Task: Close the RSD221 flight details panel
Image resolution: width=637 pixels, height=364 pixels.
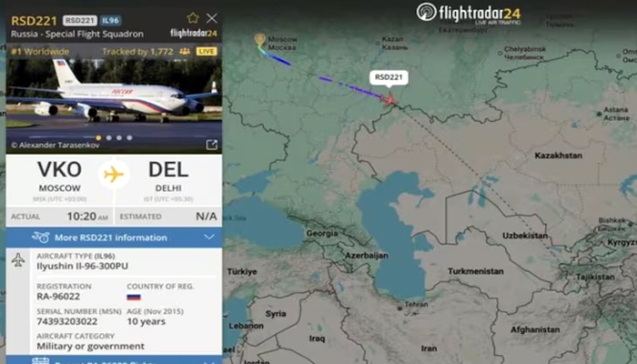Action: coord(212,18)
